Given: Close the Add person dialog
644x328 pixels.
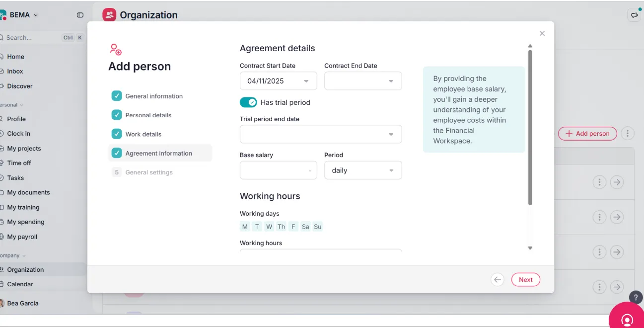Looking at the screenshot, I should pyautogui.click(x=542, y=33).
